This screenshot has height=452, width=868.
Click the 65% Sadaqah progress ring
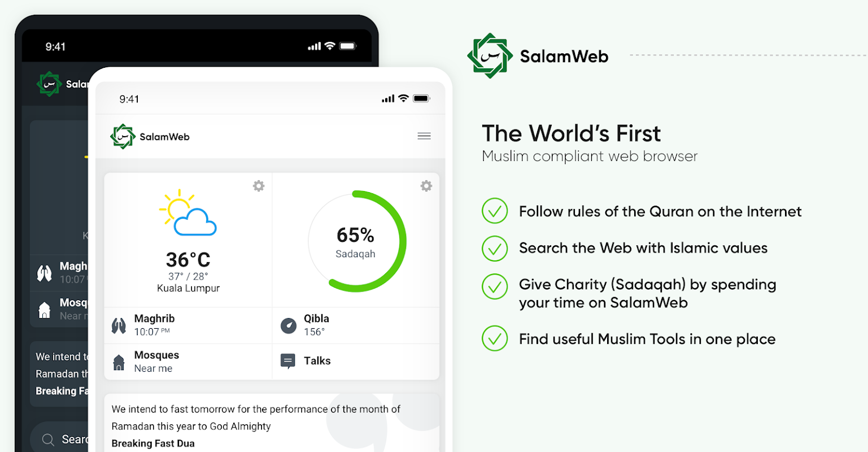pyautogui.click(x=356, y=242)
